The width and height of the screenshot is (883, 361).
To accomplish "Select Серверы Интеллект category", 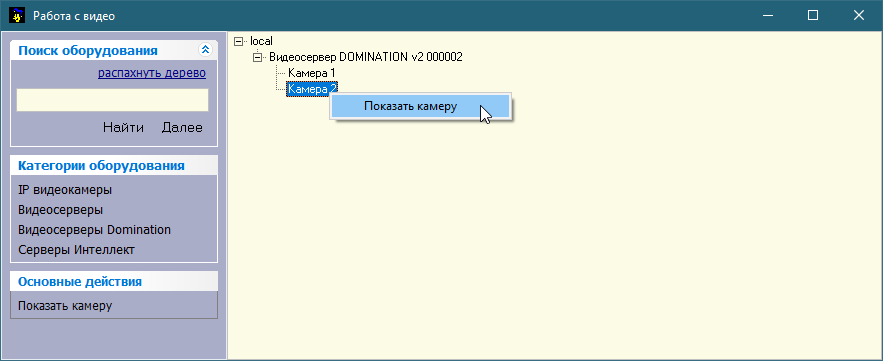I will tap(76, 249).
